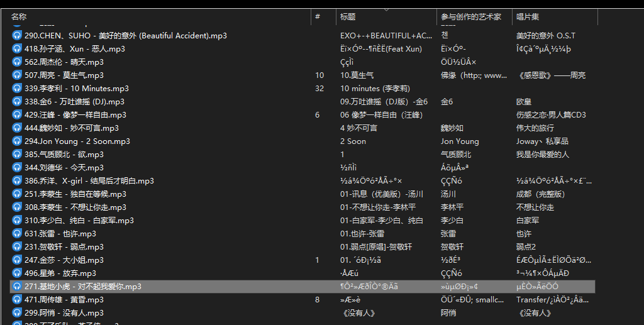Sort by the 名称 column header

(19, 17)
